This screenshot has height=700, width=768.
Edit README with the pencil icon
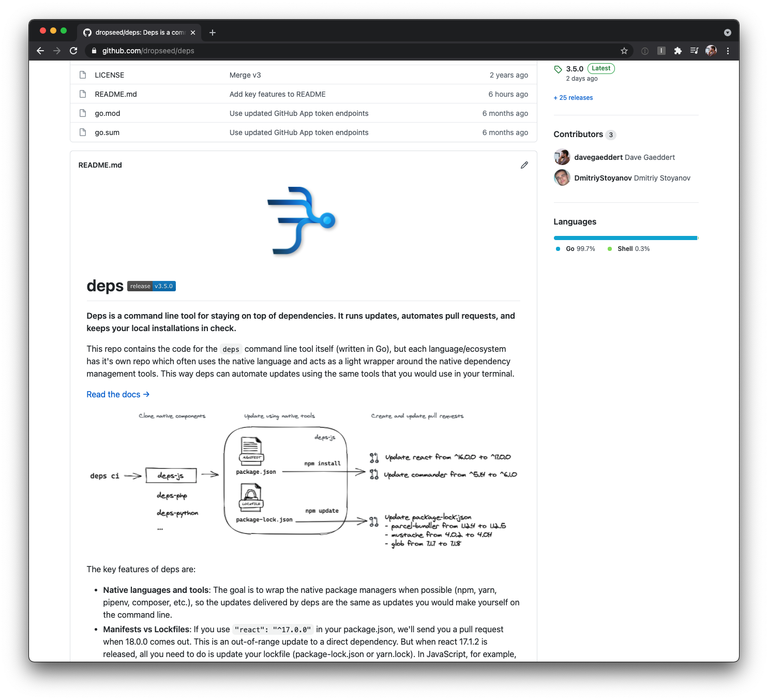pyautogui.click(x=524, y=165)
